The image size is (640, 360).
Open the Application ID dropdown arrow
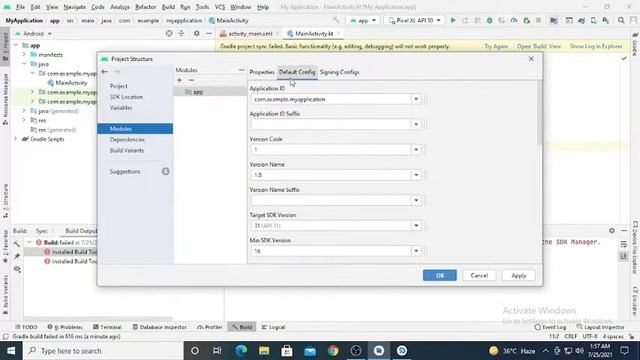pyautogui.click(x=416, y=99)
